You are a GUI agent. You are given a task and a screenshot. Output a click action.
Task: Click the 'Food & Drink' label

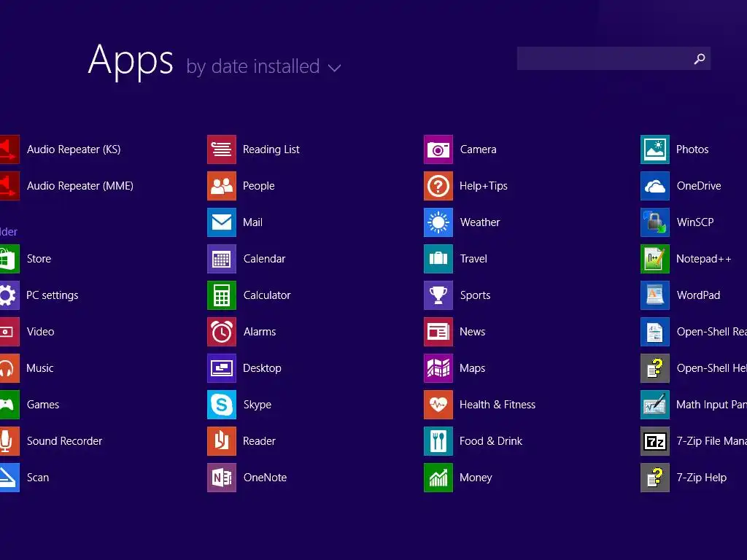pos(491,441)
